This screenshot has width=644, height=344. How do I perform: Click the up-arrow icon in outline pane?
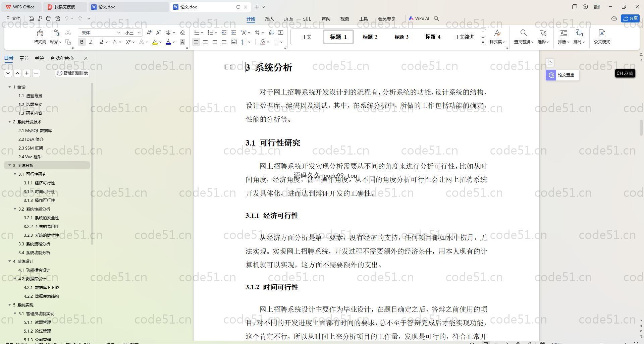click(17, 73)
